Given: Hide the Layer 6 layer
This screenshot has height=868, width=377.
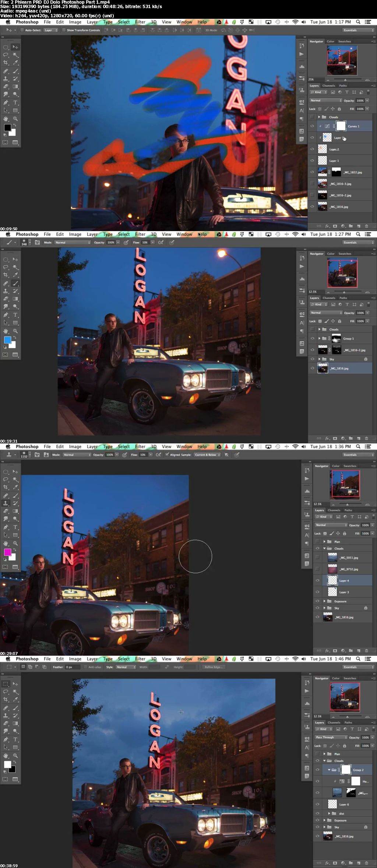Looking at the screenshot, I should tap(317, 804).
